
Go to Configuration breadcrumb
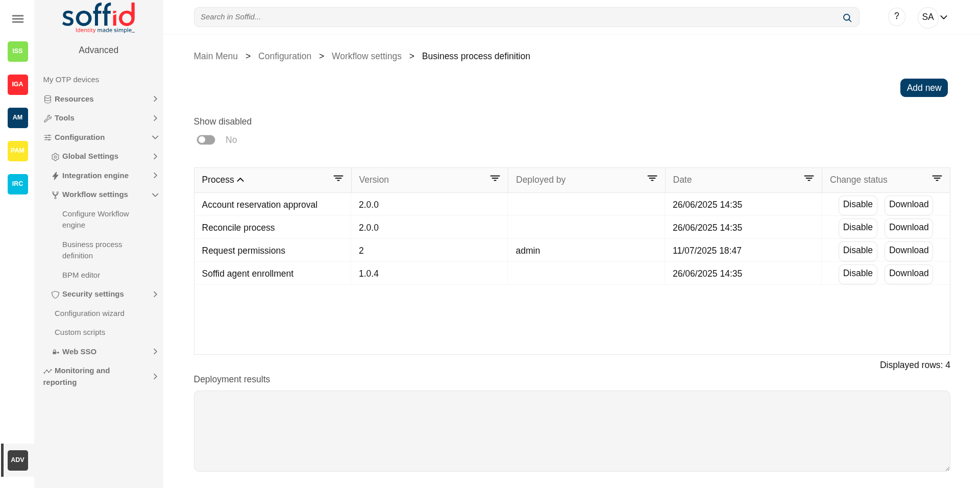(285, 56)
